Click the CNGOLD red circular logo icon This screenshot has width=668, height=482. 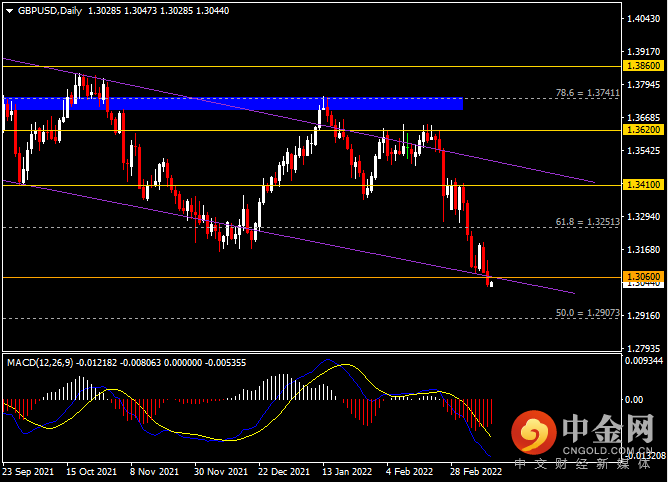pos(533,432)
